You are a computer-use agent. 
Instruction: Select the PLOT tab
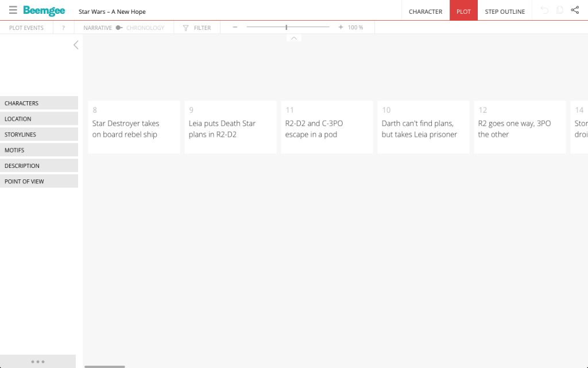463,11
